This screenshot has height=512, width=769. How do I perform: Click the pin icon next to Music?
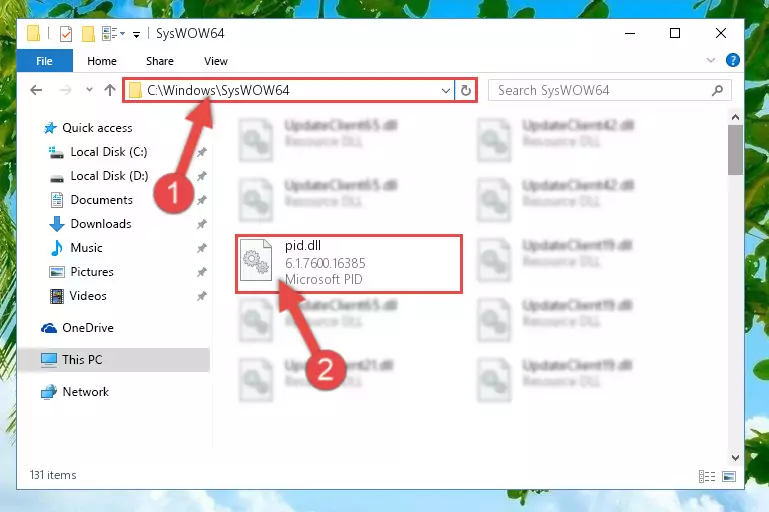tap(202, 248)
